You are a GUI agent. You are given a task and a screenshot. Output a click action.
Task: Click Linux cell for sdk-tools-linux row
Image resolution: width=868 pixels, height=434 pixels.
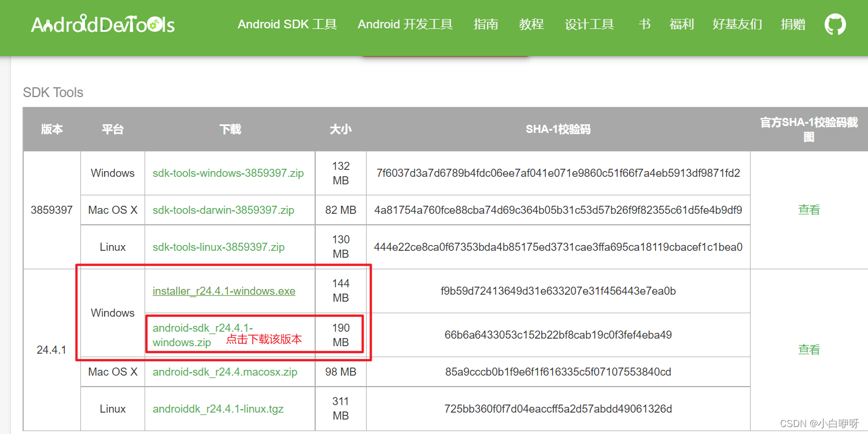[x=113, y=247]
